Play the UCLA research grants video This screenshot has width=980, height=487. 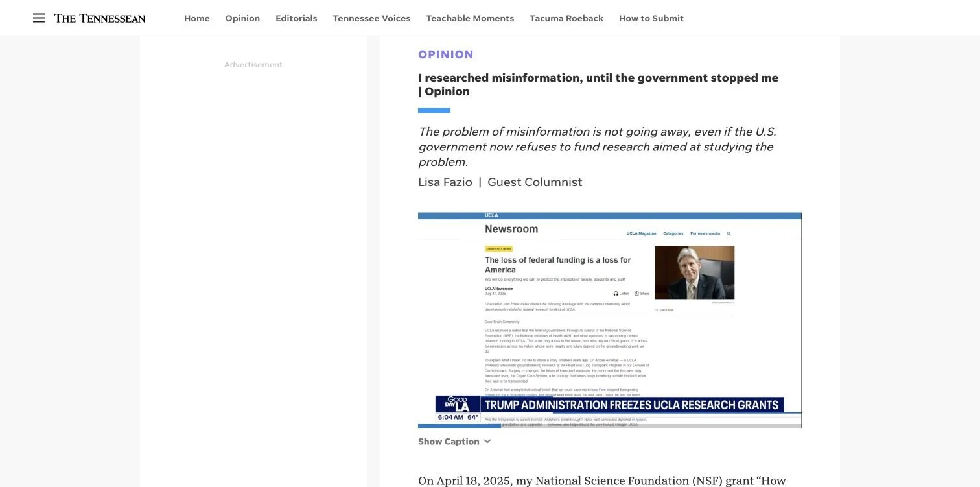pyautogui.click(x=610, y=320)
